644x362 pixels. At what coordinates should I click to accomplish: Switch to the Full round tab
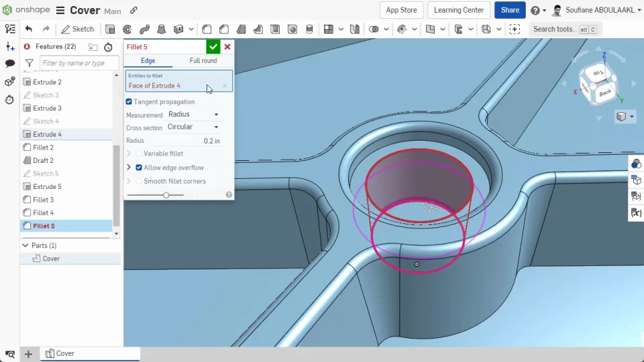coord(203,61)
